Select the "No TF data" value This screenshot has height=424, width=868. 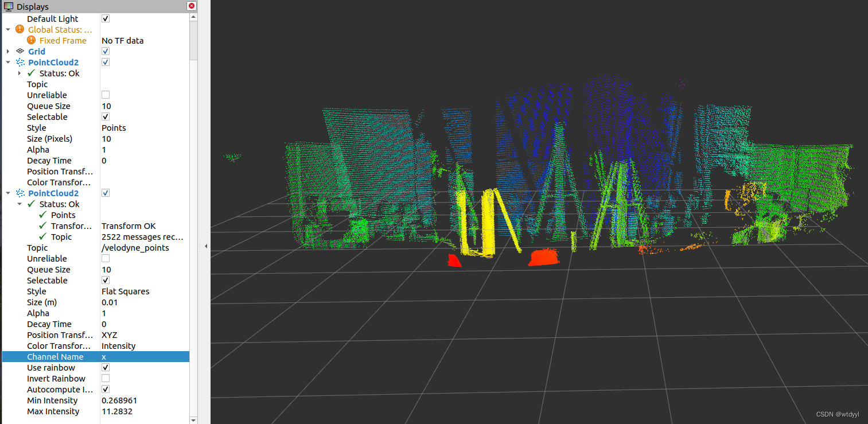tap(123, 40)
